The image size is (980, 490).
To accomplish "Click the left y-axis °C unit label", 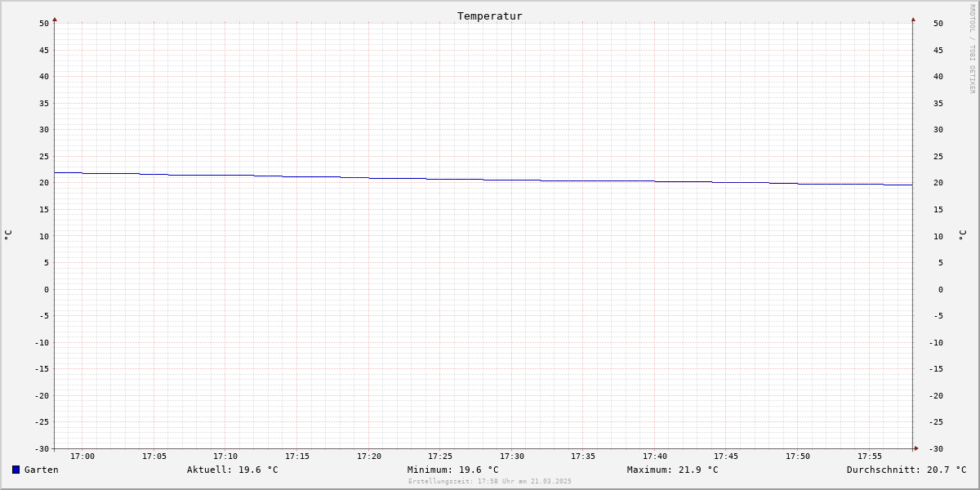I will click(8, 235).
